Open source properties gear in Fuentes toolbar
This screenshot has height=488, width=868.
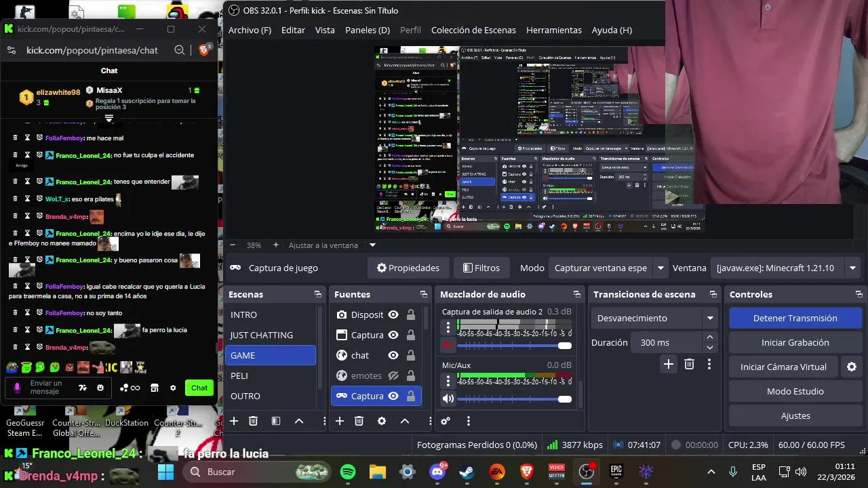pyautogui.click(x=382, y=421)
